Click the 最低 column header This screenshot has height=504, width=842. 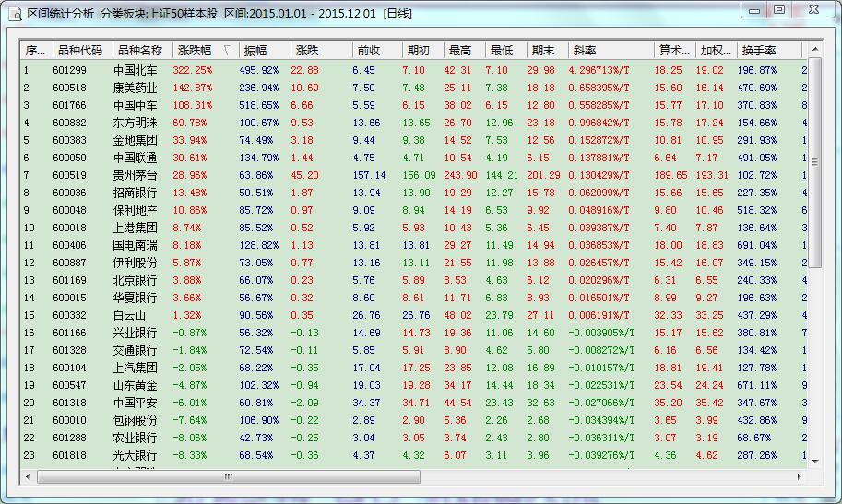tap(505, 51)
